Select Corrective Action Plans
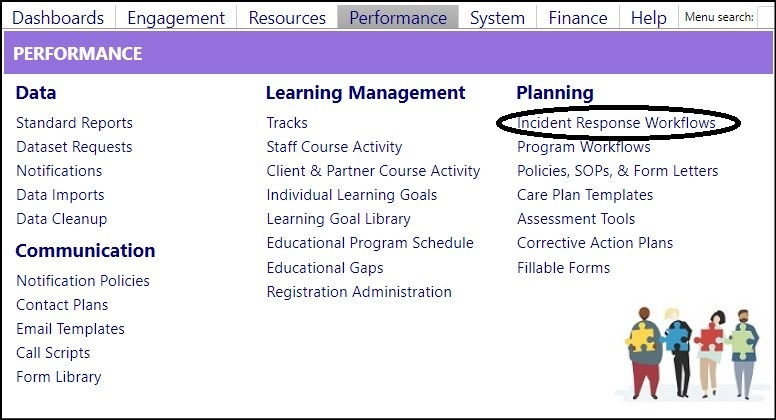 pos(595,243)
